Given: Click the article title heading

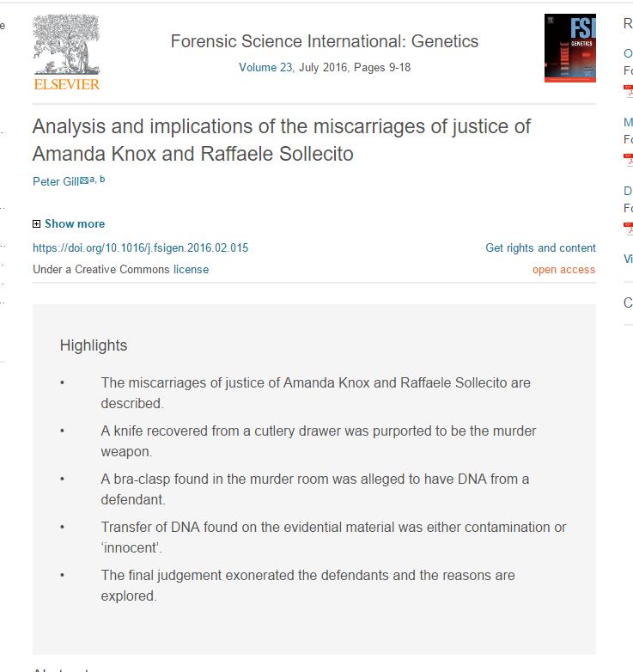Looking at the screenshot, I should pyautogui.click(x=282, y=140).
